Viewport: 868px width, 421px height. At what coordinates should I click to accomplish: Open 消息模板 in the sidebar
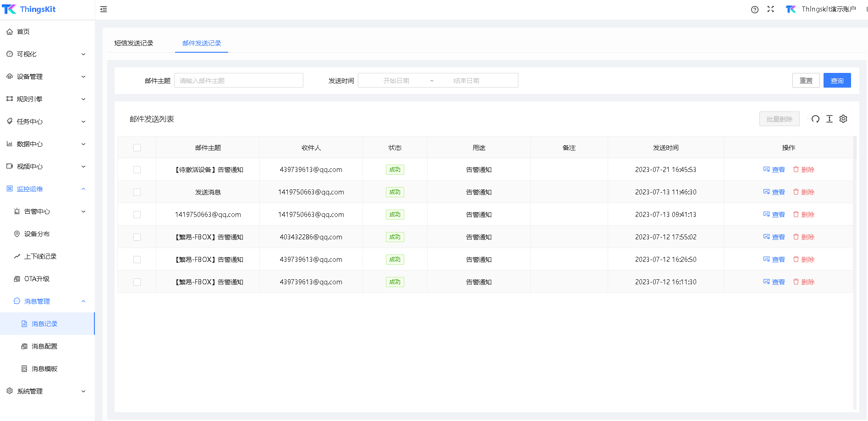[44, 369]
